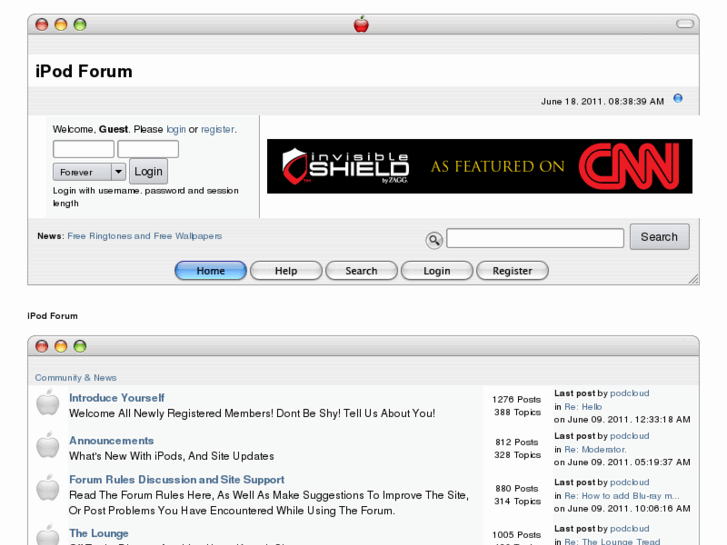Click the '1276 Posts' count text
This screenshot has height=545, width=727.
pos(517,399)
